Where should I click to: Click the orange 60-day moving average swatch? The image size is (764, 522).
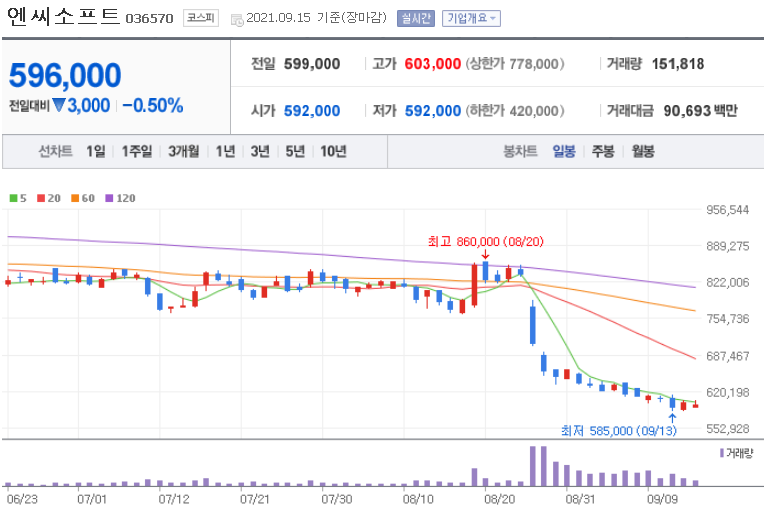click(x=75, y=198)
